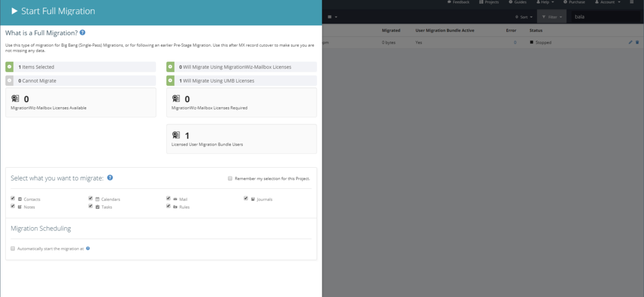Go to Projects in the top bar

489,2
